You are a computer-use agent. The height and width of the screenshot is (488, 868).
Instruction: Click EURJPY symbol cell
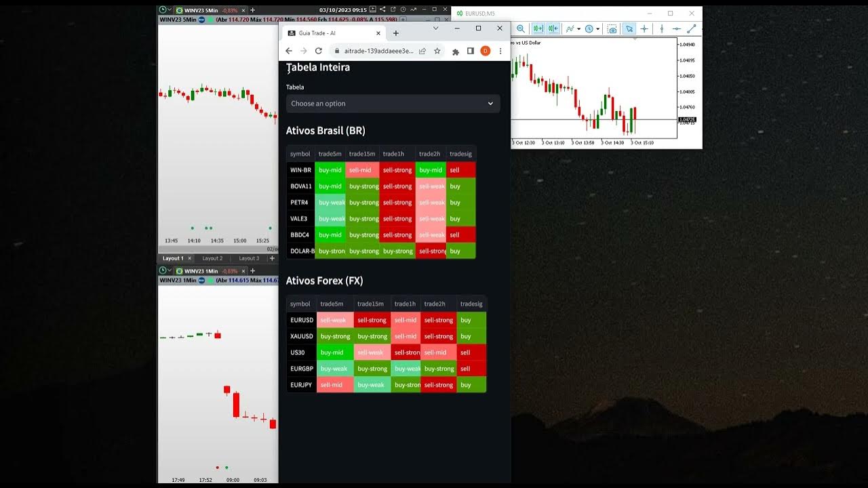pyautogui.click(x=302, y=385)
